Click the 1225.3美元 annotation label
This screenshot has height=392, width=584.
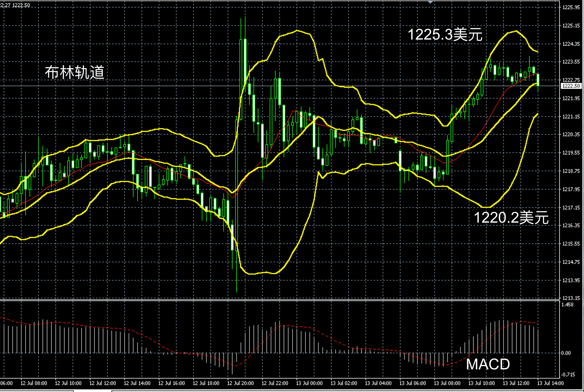click(x=445, y=35)
